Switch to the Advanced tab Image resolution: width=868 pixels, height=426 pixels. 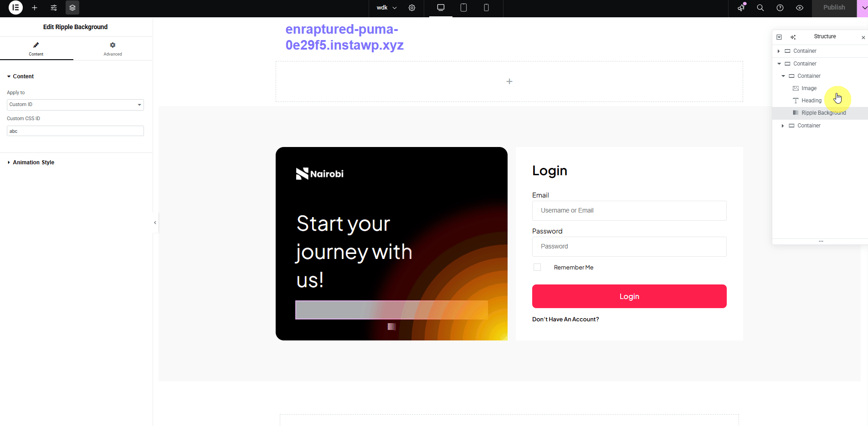(113, 49)
